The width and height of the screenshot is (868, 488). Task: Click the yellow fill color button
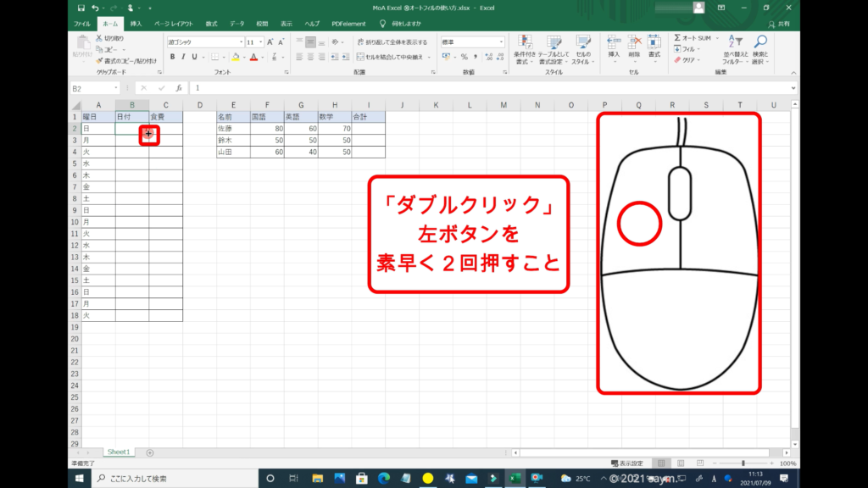click(x=237, y=57)
